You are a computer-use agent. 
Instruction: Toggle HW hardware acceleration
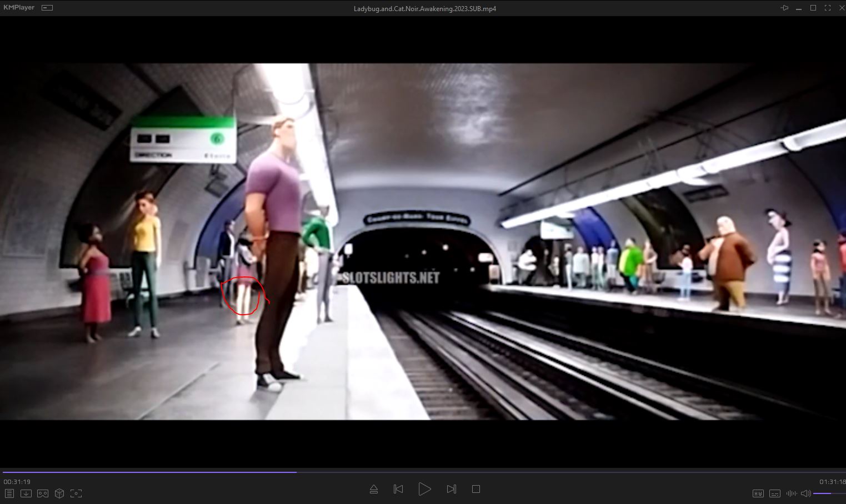point(758,493)
